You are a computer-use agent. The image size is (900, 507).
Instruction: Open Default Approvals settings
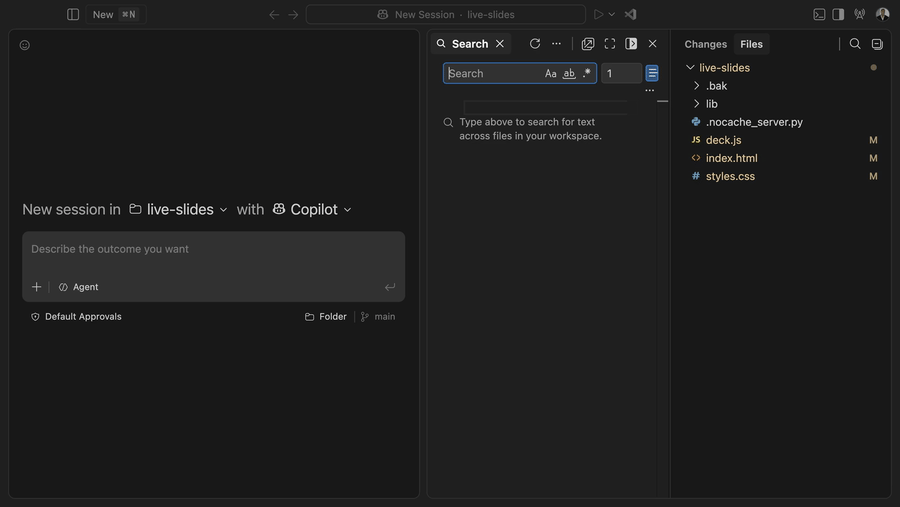[76, 316]
